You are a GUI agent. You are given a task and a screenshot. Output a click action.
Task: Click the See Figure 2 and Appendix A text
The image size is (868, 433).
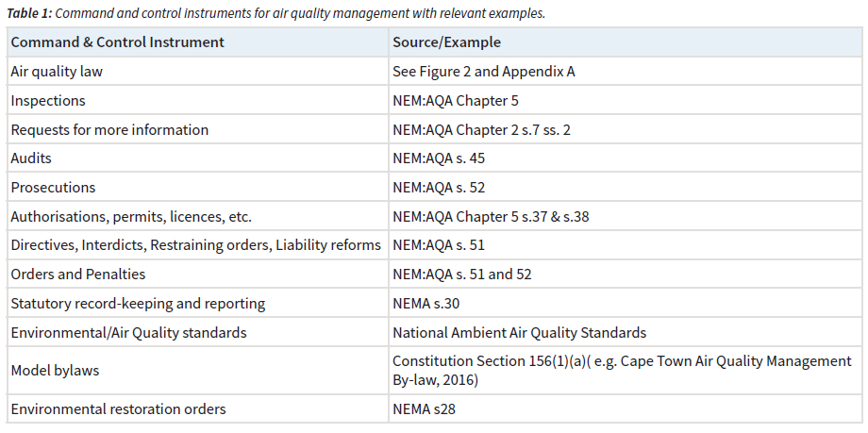[483, 72]
